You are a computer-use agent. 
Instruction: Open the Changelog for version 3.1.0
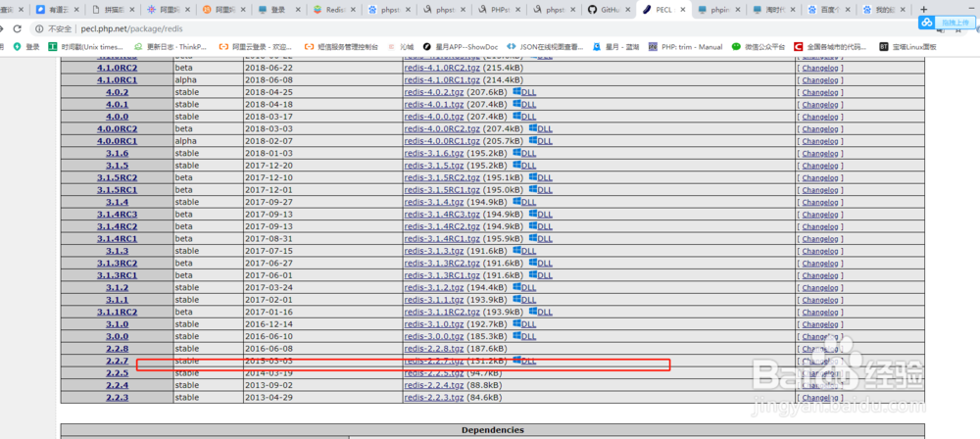[820, 324]
